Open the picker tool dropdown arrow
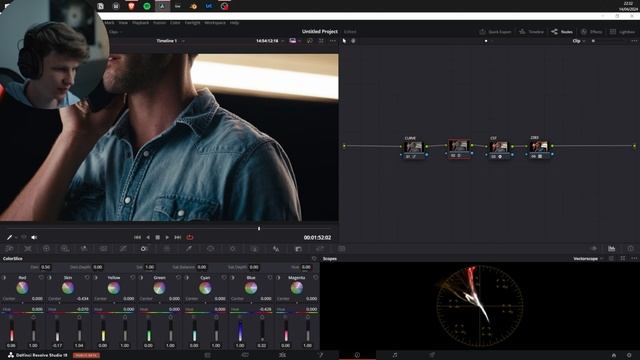 [x=16, y=238]
